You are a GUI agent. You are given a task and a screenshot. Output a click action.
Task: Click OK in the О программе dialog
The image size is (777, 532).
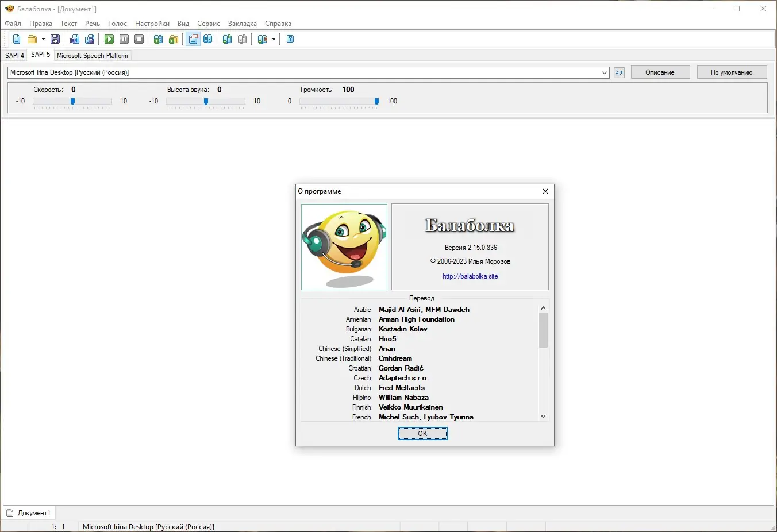click(x=422, y=434)
